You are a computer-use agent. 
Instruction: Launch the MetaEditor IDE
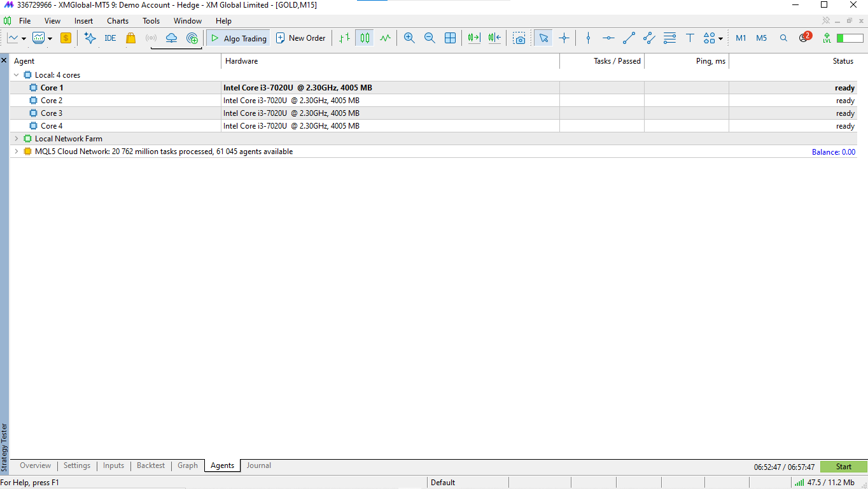pos(110,38)
